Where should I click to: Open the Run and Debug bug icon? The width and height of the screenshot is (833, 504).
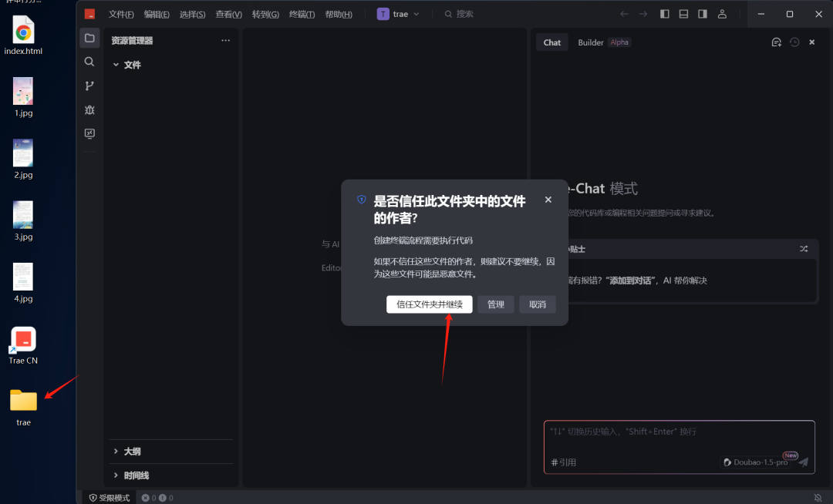(x=89, y=109)
